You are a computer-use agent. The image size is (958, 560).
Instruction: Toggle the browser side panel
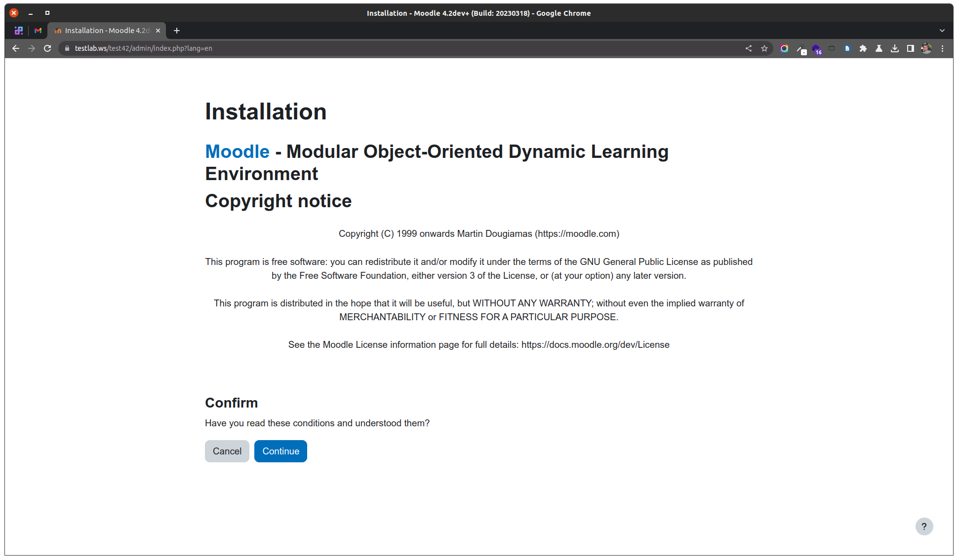click(911, 48)
